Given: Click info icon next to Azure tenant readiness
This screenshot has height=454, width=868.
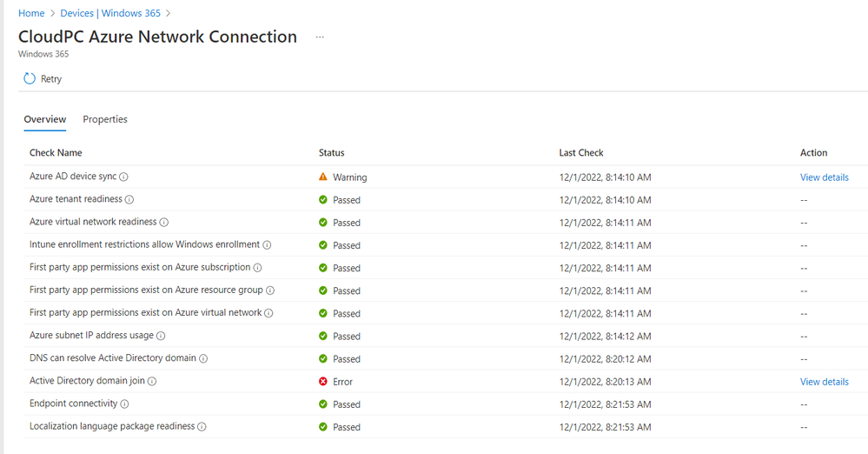Looking at the screenshot, I should [129, 200].
